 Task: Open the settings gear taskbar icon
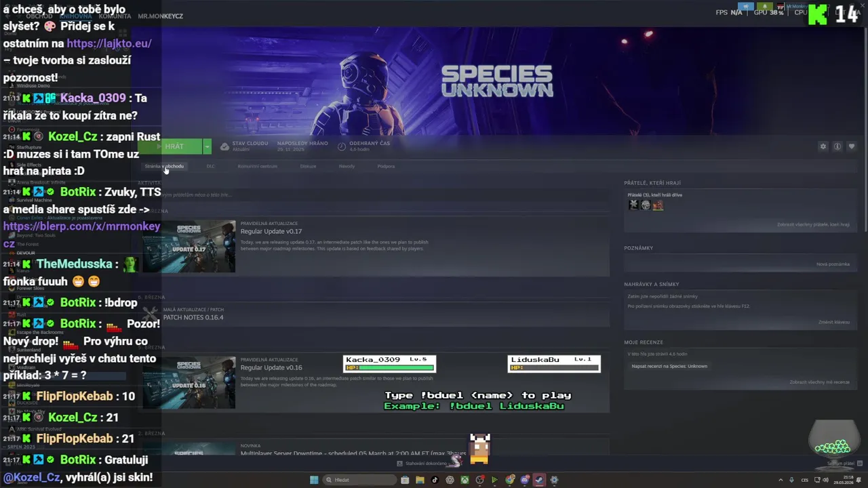click(554, 480)
